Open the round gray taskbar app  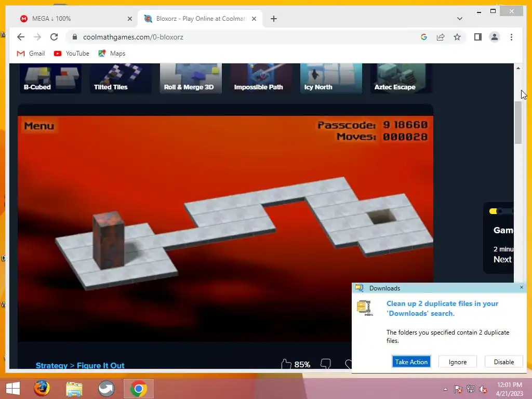coord(106,389)
